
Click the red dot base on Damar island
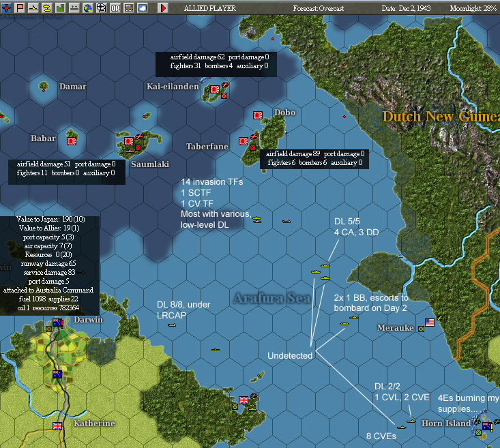pos(44,91)
